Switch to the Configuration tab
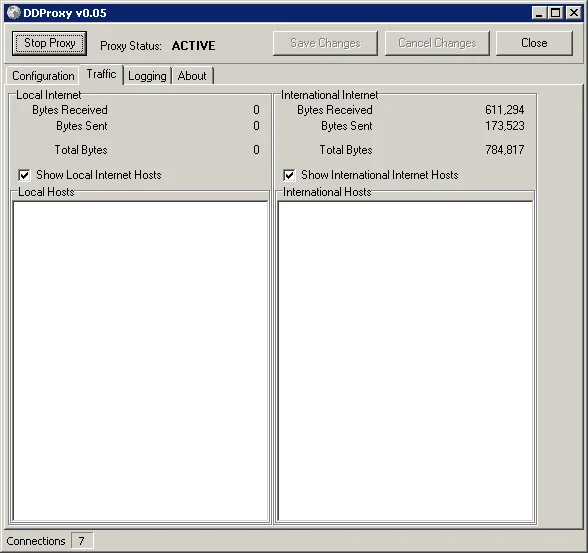Viewport: 588px width, 553px height. click(x=43, y=76)
